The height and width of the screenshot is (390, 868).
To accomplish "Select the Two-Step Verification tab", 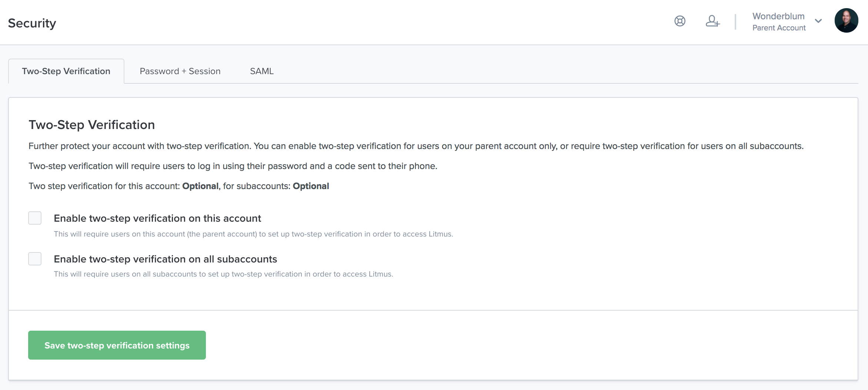I will click(66, 71).
